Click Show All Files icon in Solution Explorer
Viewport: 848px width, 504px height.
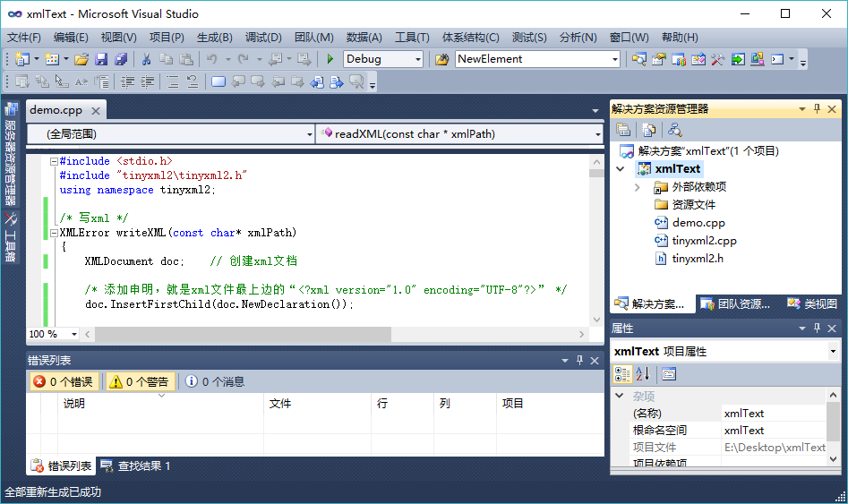click(648, 130)
